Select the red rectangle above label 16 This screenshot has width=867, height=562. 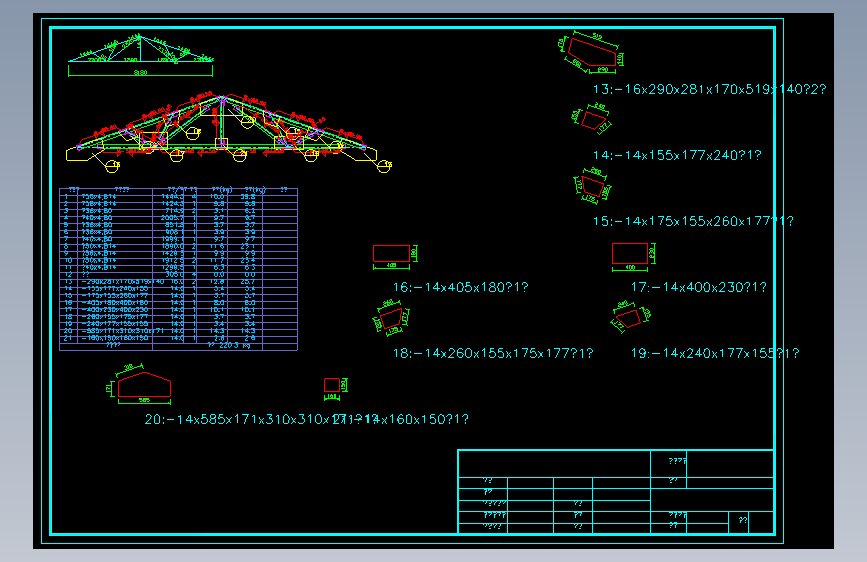click(x=391, y=253)
